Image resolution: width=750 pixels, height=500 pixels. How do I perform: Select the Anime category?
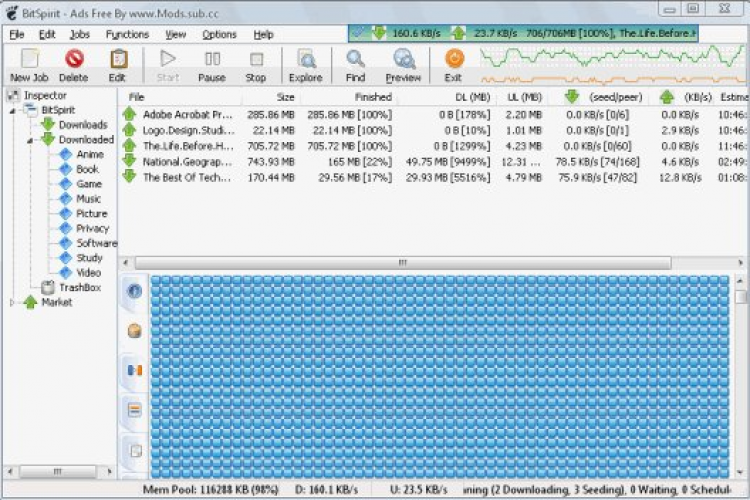click(90, 155)
